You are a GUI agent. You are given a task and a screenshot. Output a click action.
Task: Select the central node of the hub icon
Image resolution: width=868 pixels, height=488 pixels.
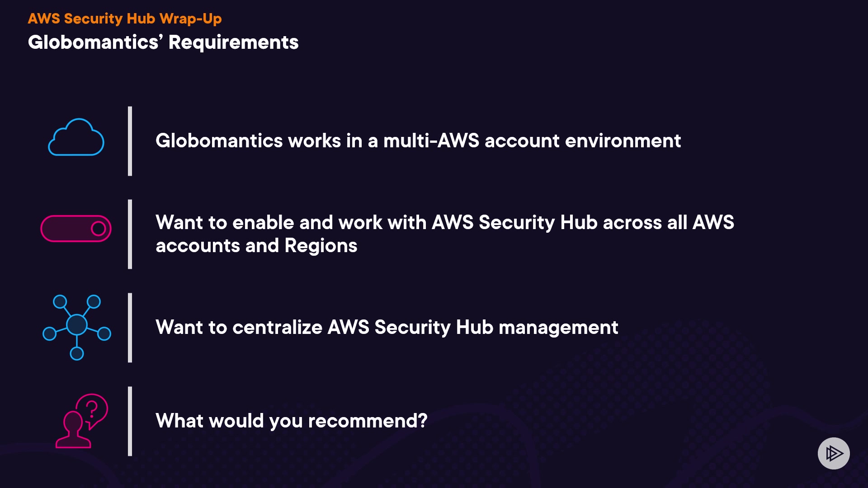pyautogui.click(x=77, y=324)
